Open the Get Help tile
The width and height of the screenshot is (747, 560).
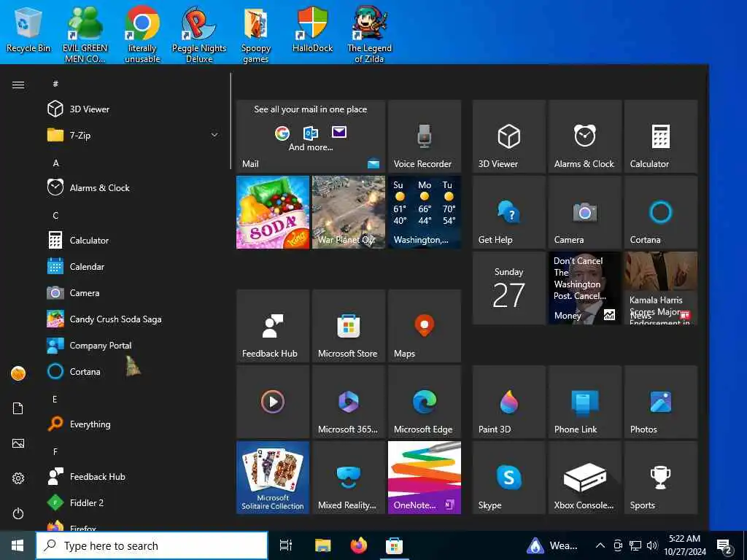[508, 212]
